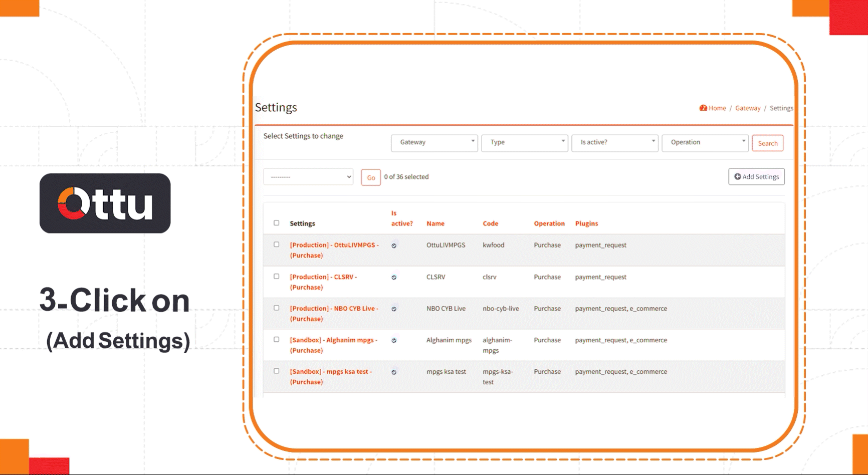Click the name cell 'NBO CYB Live'
The image size is (868, 475).
[446, 308]
